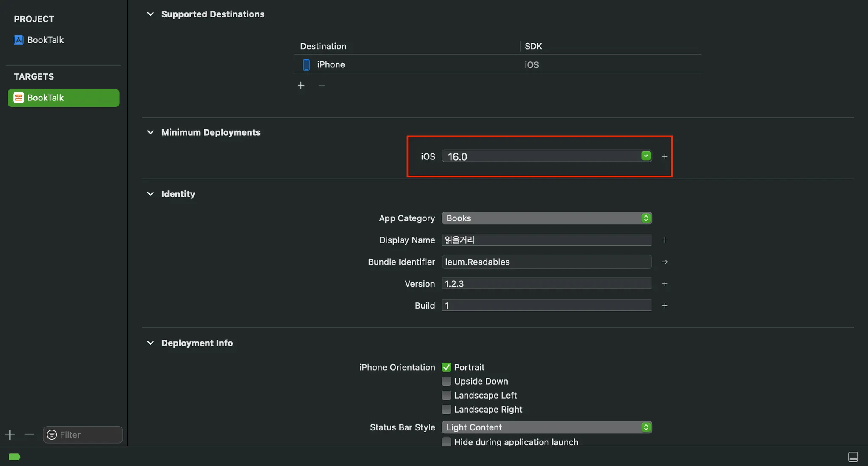Screen dimensions: 868x466
Task: Remove target with sidebar minus button
Action: pyautogui.click(x=29, y=435)
